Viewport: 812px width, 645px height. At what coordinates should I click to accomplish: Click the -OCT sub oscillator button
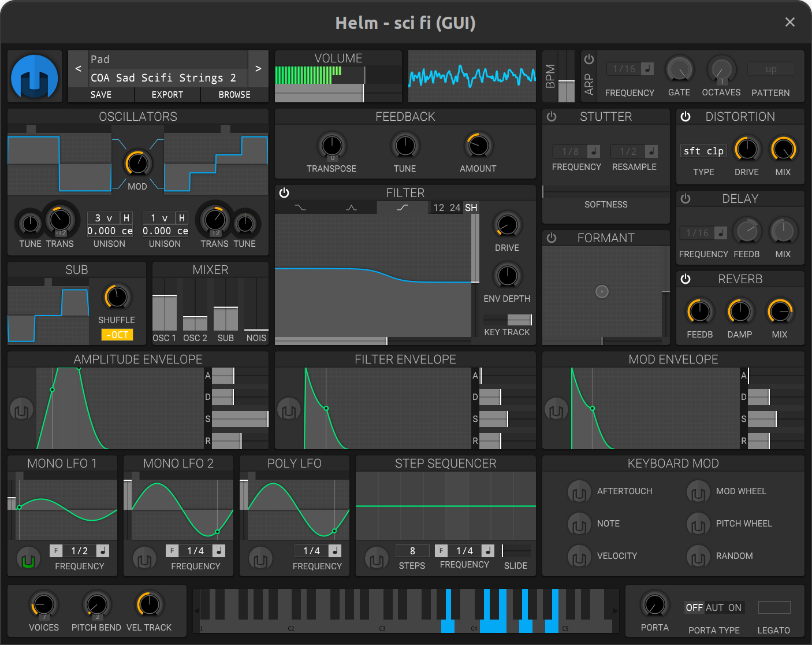[117, 335]
